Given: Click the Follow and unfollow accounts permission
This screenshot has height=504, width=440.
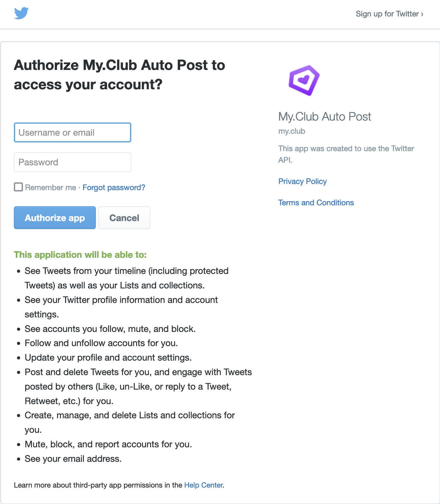Looking at the screenshot, I should (x=101, y=343).
